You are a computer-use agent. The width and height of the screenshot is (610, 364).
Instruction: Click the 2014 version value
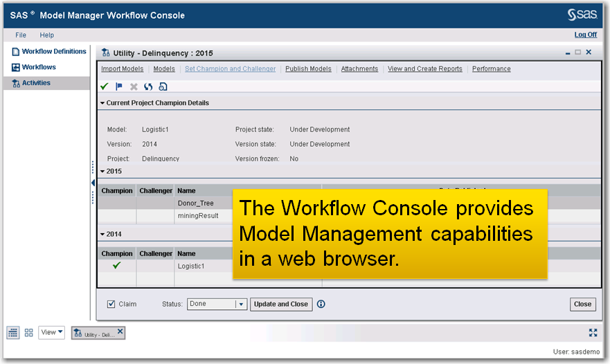click(x=150, y=144)
